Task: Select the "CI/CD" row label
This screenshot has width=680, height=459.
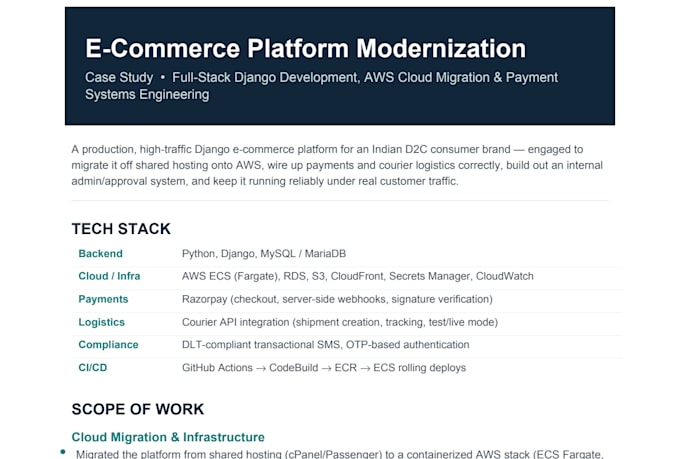Action: [x=93, y=367]
